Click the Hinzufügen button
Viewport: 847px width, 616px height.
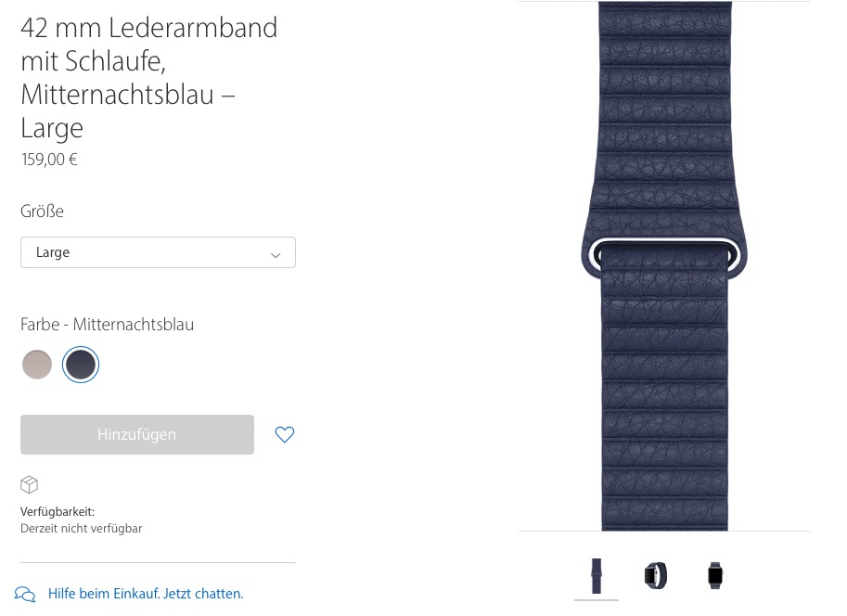coord(137,434)
